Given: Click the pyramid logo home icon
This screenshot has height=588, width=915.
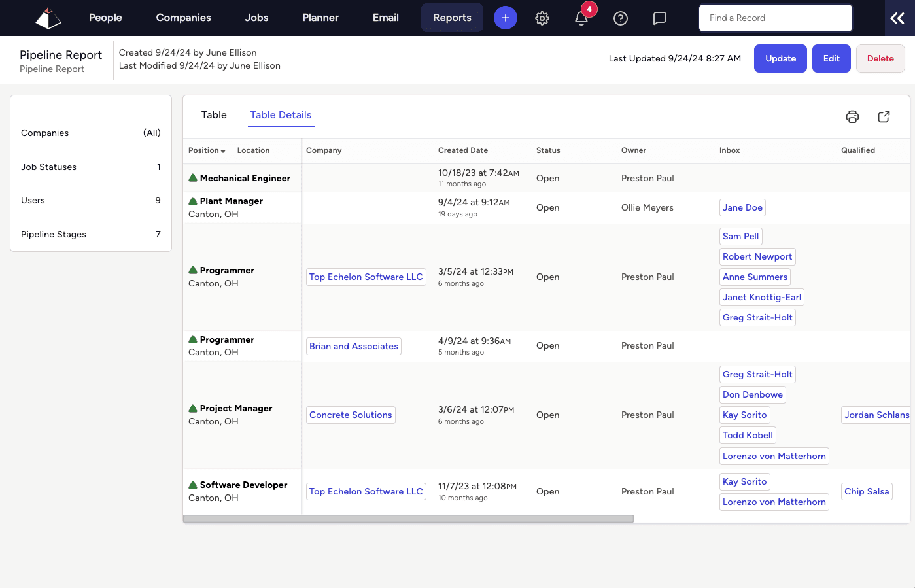Looking at the screenshot, I should (x=48, y=18).
